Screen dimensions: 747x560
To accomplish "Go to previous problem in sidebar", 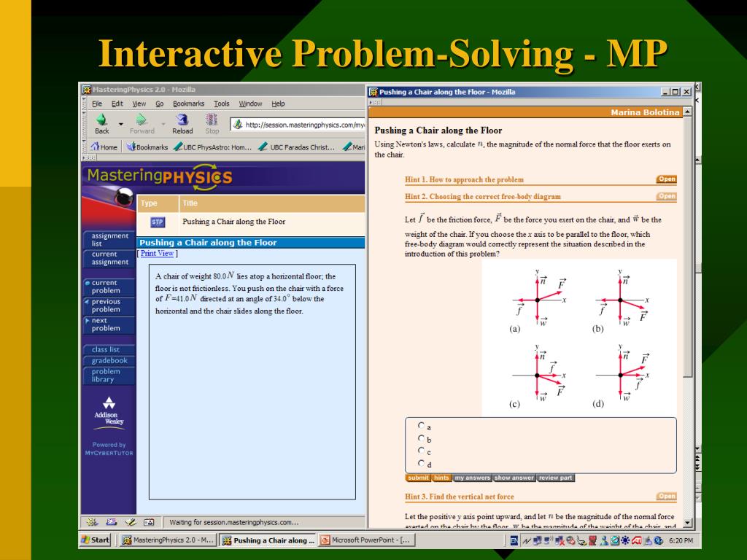I will coord(109,306).
